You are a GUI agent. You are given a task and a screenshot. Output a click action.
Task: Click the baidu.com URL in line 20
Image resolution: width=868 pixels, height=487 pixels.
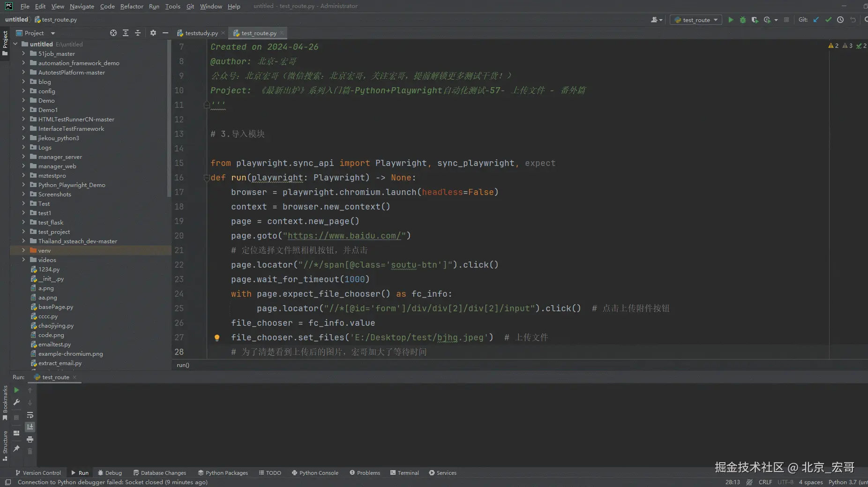click(344, 236)
